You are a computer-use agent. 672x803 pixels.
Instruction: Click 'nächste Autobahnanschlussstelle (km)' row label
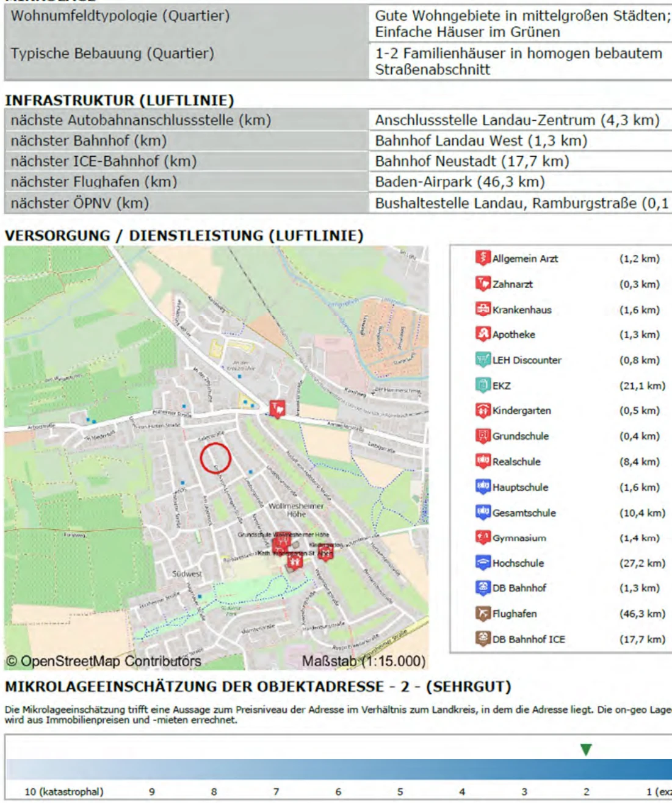point(141,120)
